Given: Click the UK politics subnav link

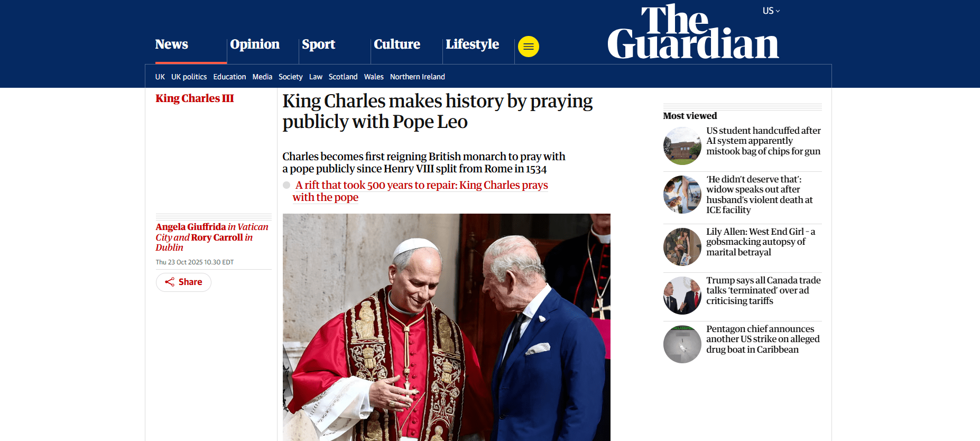Looking at the screenshot, I should click(x=189, y=77).
